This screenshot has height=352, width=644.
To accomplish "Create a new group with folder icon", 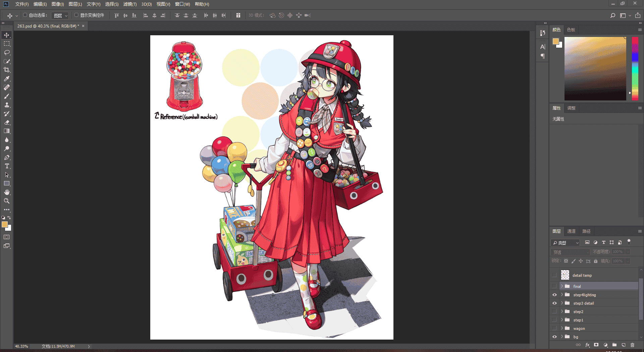I will pos(614,345).
